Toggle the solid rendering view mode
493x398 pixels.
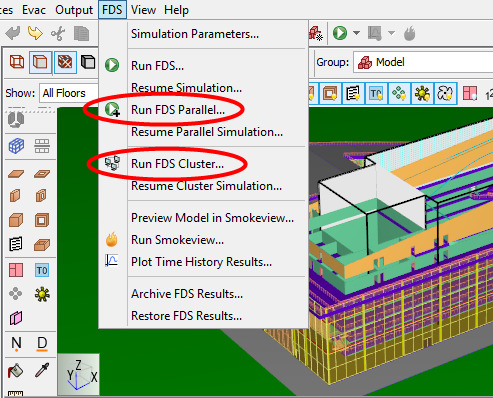tap(40, 62)
